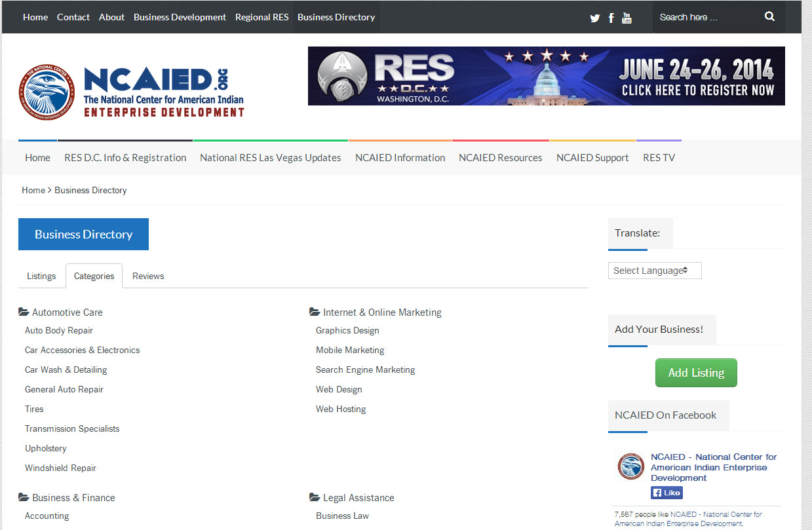Open the YouTube icon in top bar
Image resolution: width=812 pixels, height=530 pixels.
click(627, 18)
